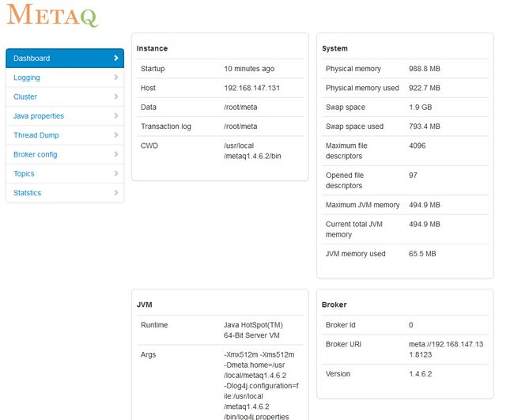Open the Logging page
The image size is (514, 420).
65,78
